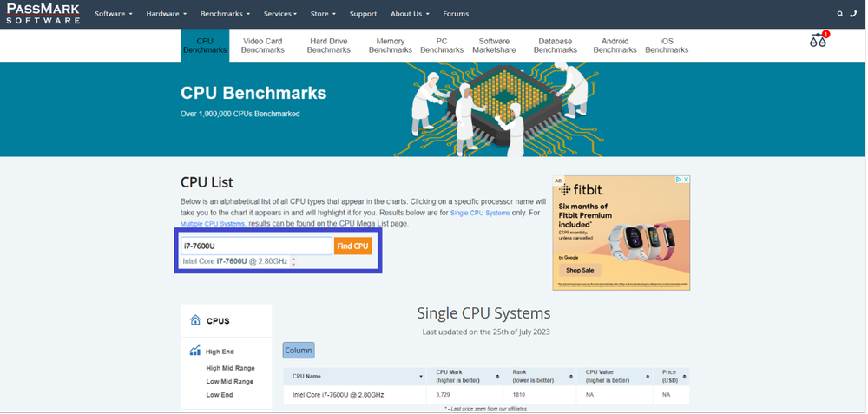Open the Android Benchmarks tab

coord(615,45)
